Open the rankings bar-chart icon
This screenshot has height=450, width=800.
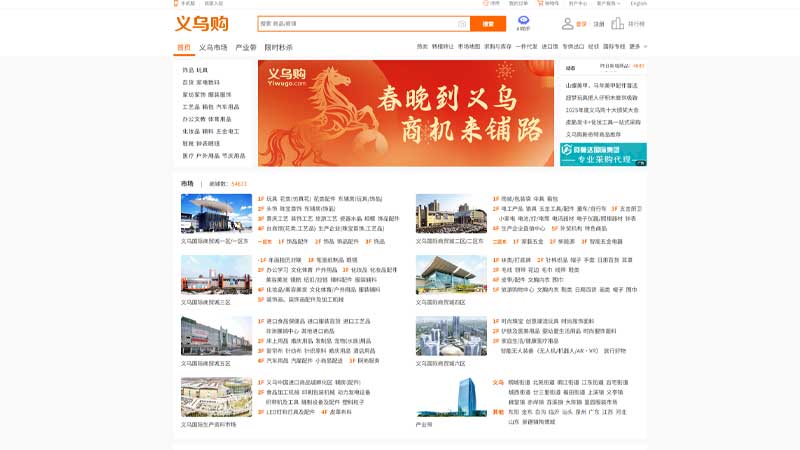617,23
